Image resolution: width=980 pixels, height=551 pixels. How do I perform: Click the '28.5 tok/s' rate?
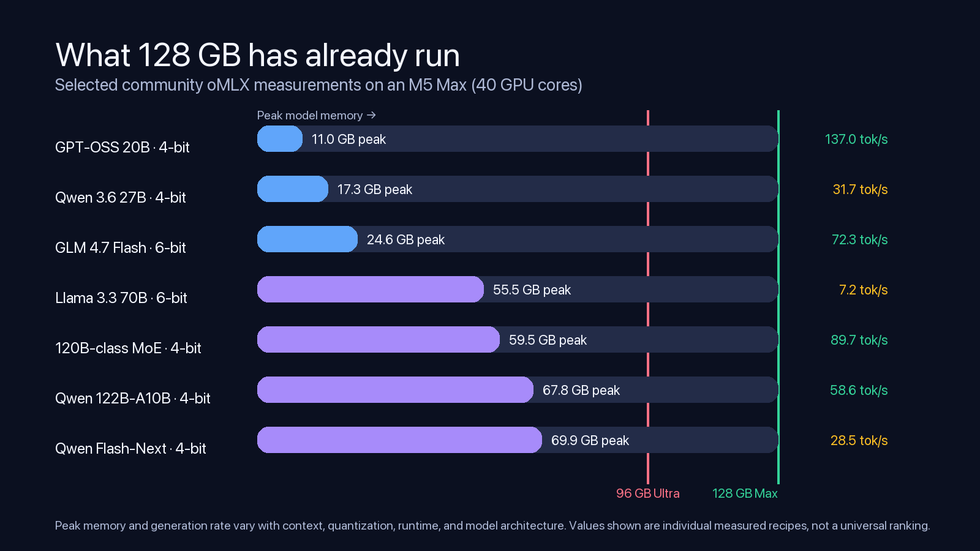pos(859,441)
